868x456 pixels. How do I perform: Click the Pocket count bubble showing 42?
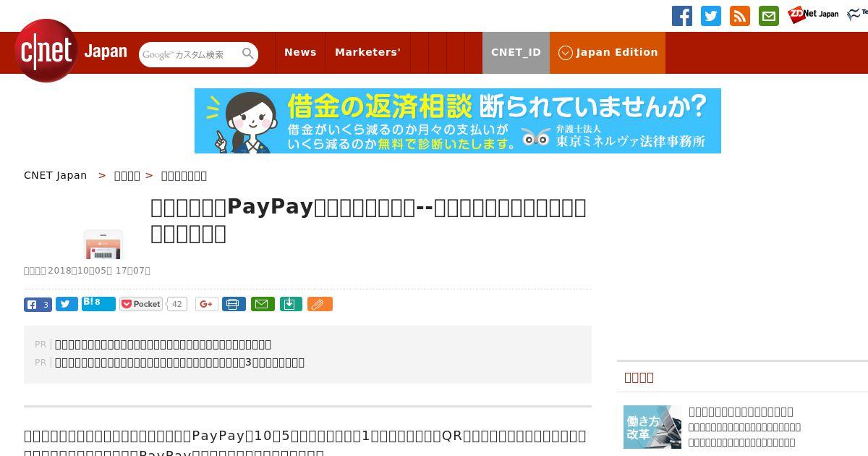click(176, 304)
